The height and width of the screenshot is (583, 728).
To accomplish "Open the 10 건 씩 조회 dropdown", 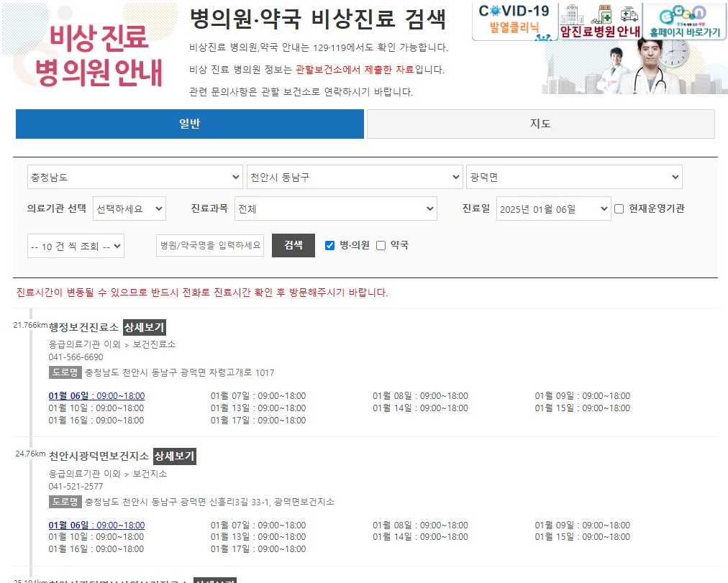I will tap(76, 247).
